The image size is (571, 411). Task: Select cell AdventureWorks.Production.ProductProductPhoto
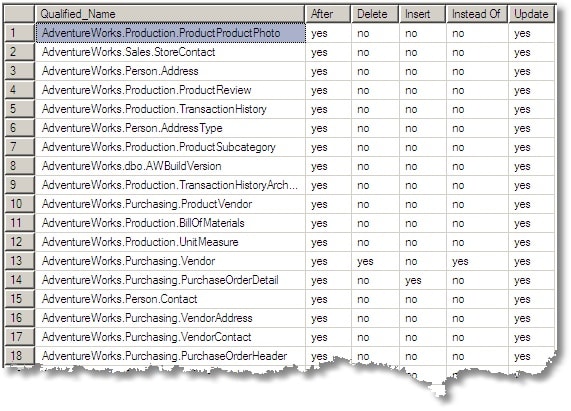(x=170, y=33)
